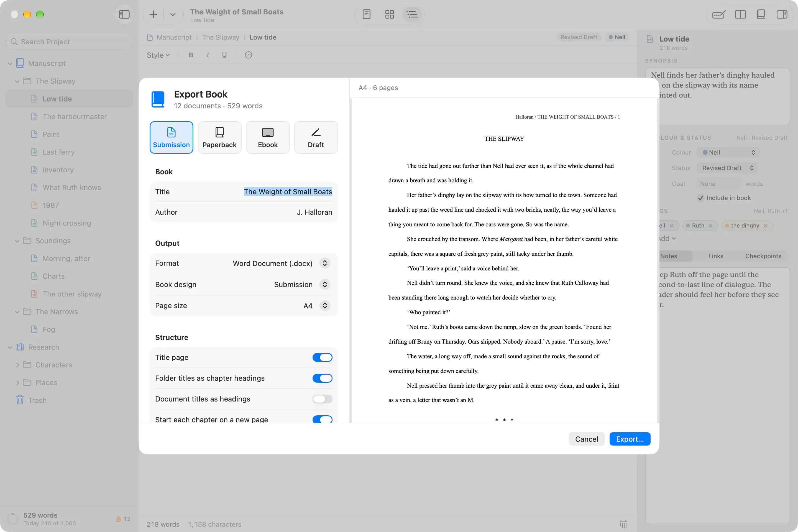798x532 pixels.
Task: Enable Document titles as headings switch
Action: pos(322,399)
